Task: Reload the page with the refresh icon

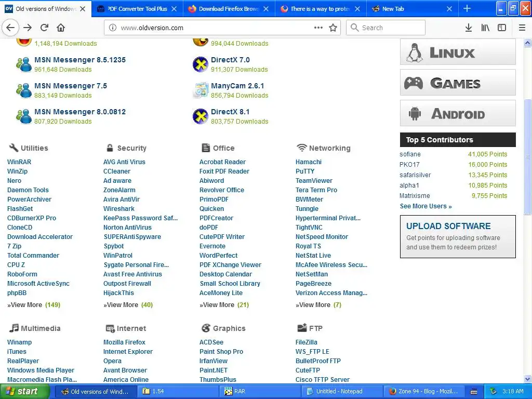Action: coord(45,28)
